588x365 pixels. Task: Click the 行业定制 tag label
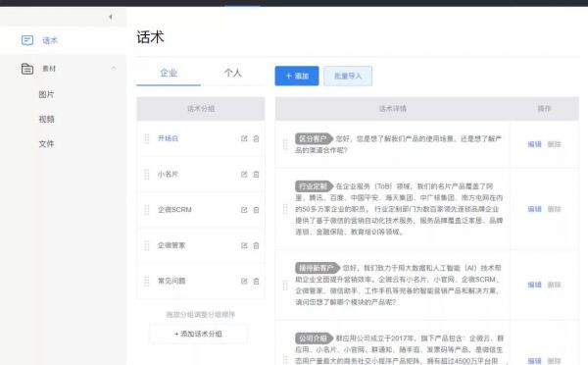click(314, 186)
